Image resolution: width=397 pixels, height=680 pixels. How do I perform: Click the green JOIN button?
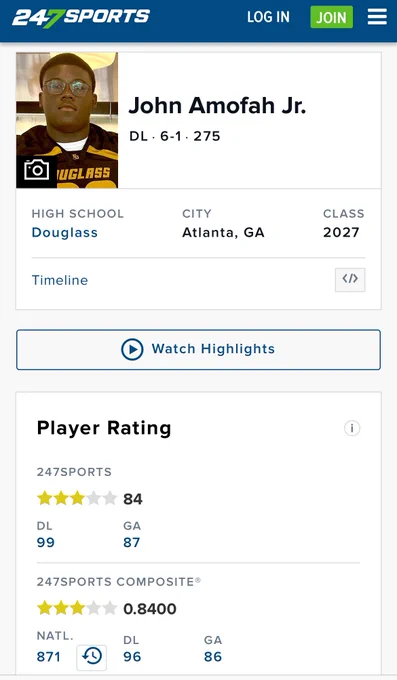click(331, 17)
